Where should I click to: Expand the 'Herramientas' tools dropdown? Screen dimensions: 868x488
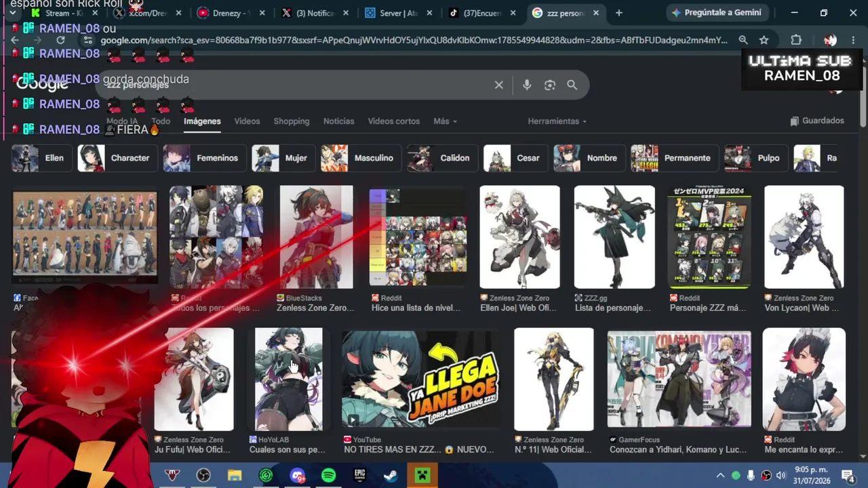[x=557, y=121]
